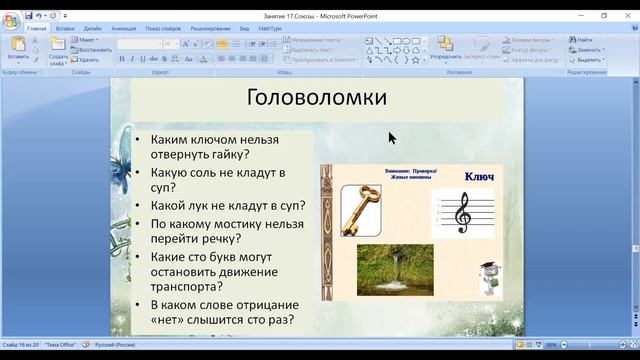Choose the straight line shape in gallery
Viewport: 640px width, 360px height.
click(x=378, y=41)
